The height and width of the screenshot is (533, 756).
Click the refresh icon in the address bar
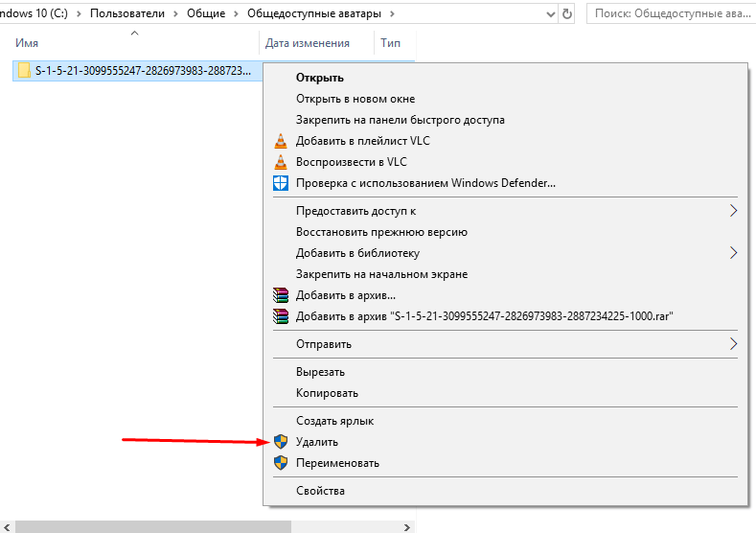567,14
